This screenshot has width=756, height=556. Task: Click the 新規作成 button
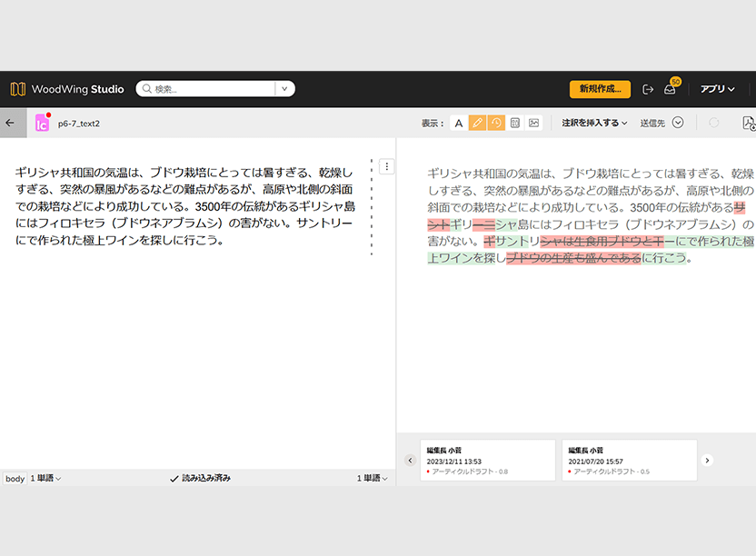[600, 89]
